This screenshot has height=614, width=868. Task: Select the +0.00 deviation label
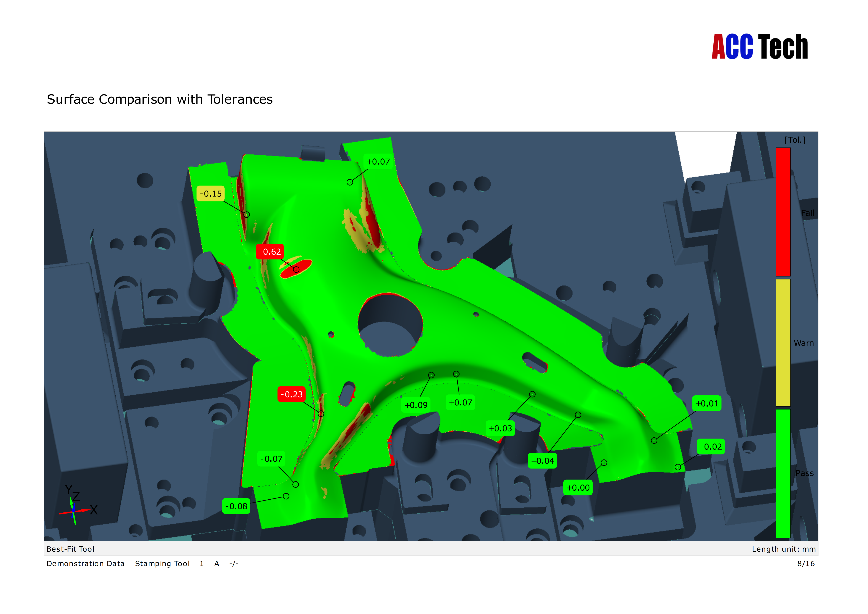(x=578, y=488)
